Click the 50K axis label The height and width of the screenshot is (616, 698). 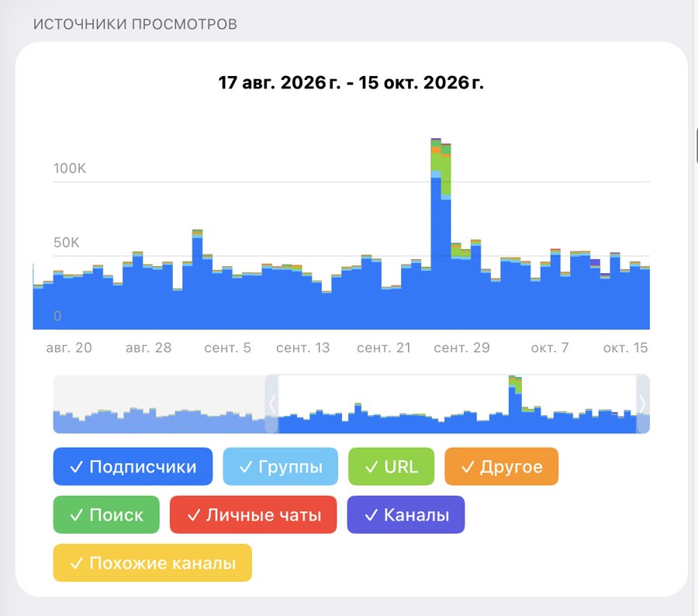67,242
